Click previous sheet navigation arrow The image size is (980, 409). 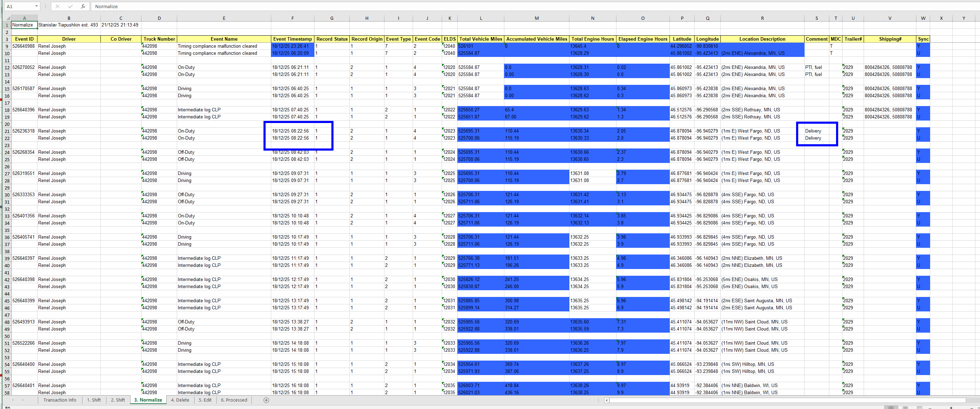(13, 400)
